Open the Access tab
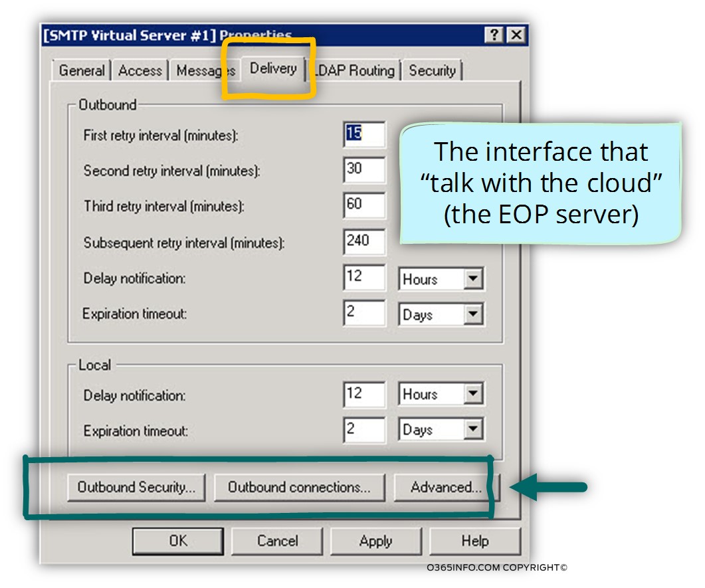Screen dimensions: 705x588 pos(140,70)
